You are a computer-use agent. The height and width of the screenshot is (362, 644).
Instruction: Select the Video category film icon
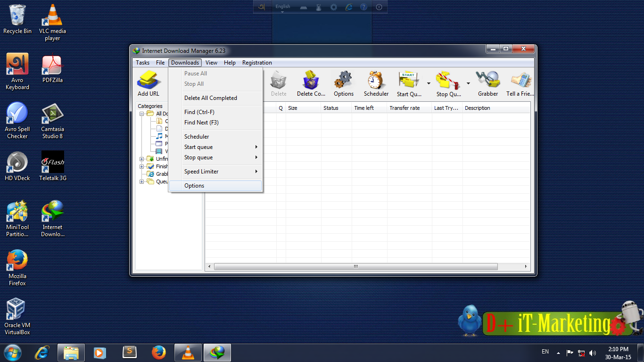coord(159,151)
